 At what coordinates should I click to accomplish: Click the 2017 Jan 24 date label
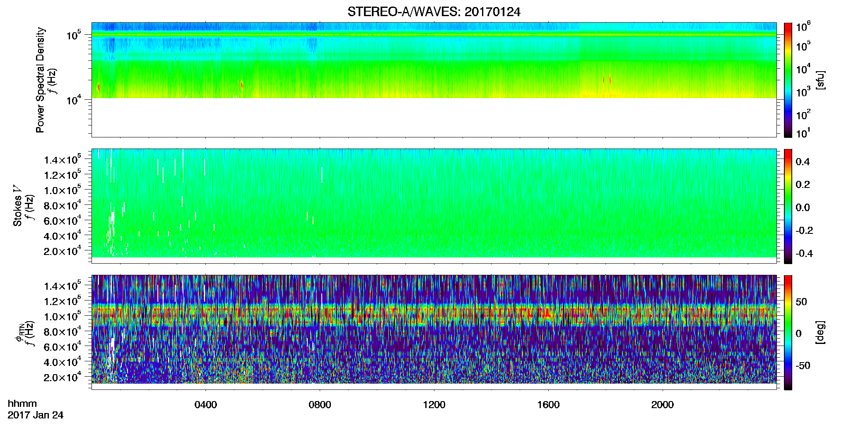(36, 415)
